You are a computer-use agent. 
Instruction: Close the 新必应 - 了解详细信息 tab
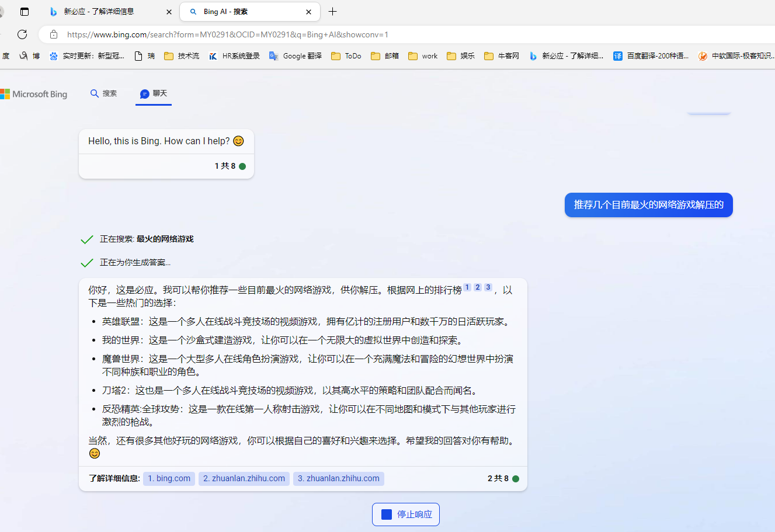(169, 12)
